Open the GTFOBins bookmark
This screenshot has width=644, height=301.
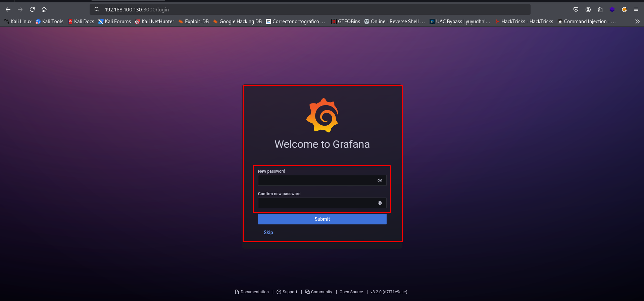(x=346, y=21)
